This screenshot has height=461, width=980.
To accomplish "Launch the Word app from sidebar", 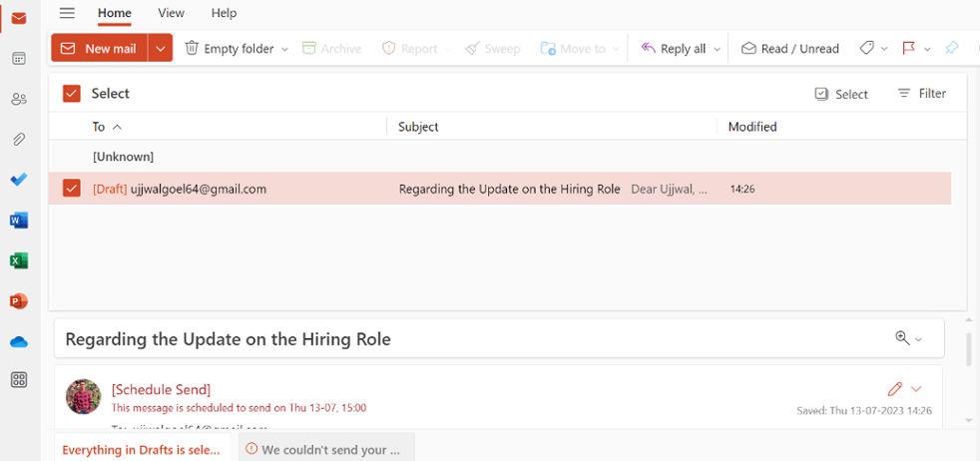I will point(19,221).
